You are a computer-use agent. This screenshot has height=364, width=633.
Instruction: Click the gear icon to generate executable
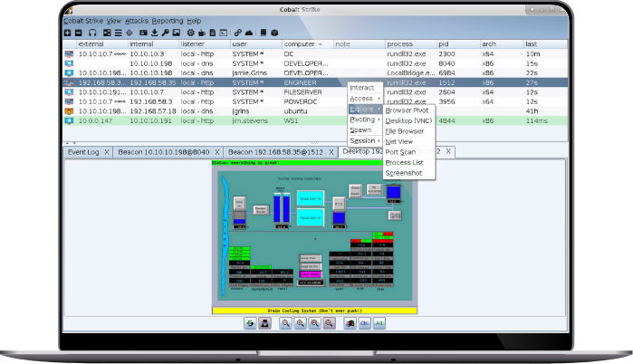pyautogui.click(x=190, y=33)
